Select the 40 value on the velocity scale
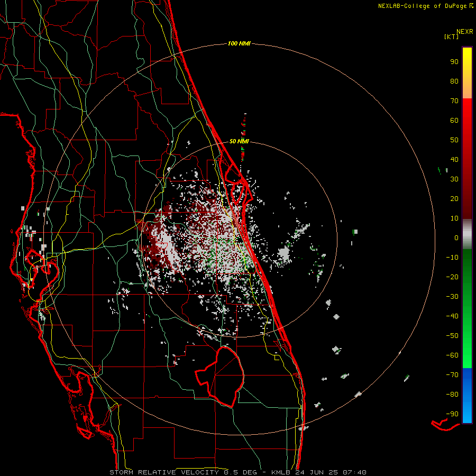The height and width of the screenshot is (476, 476). 454,160
